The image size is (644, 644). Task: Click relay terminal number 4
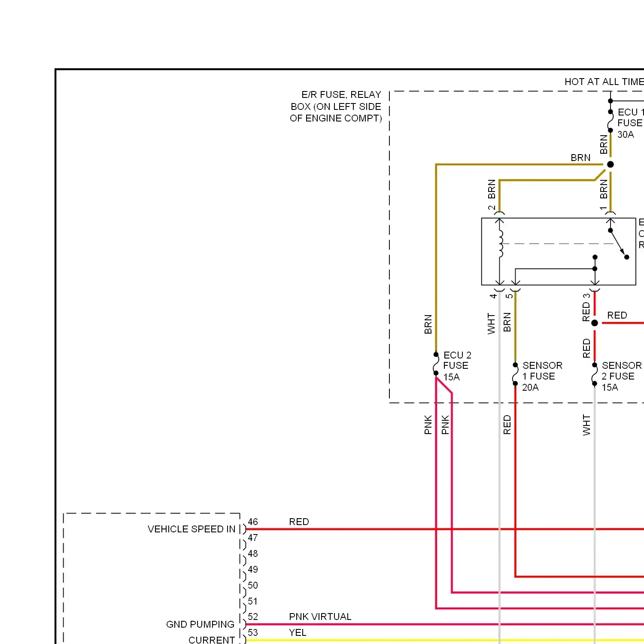[493, 296]
